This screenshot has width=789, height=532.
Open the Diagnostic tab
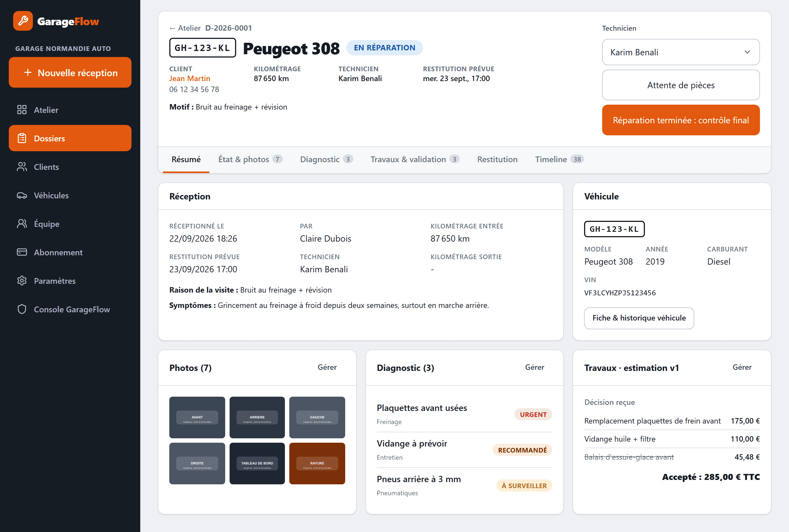pyautogui.click(x=326, y=159)
